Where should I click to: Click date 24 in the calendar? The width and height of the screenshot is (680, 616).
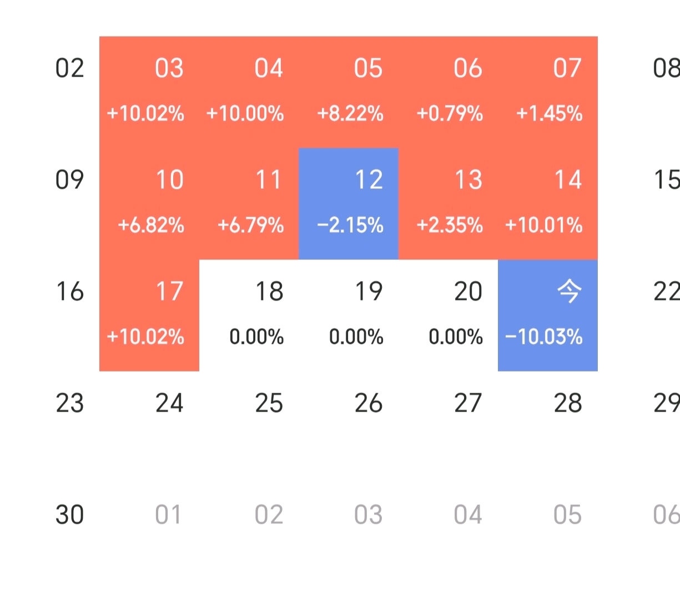169,404
